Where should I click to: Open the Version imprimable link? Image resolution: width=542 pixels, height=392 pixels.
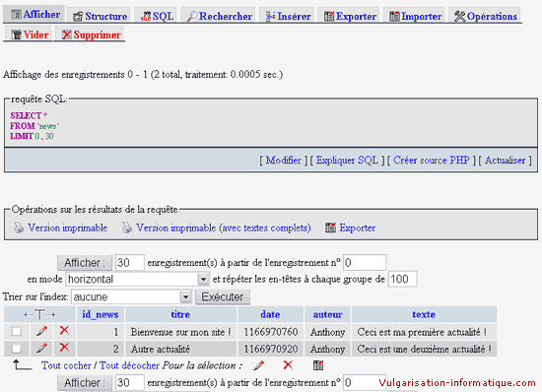tap(68, 228)
